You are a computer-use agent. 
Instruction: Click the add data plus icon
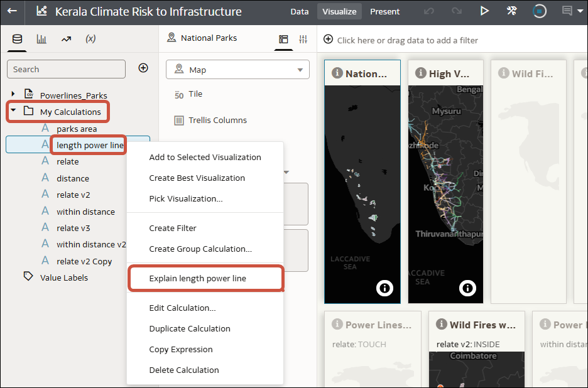pyautogui.click(x=143, y=68)
